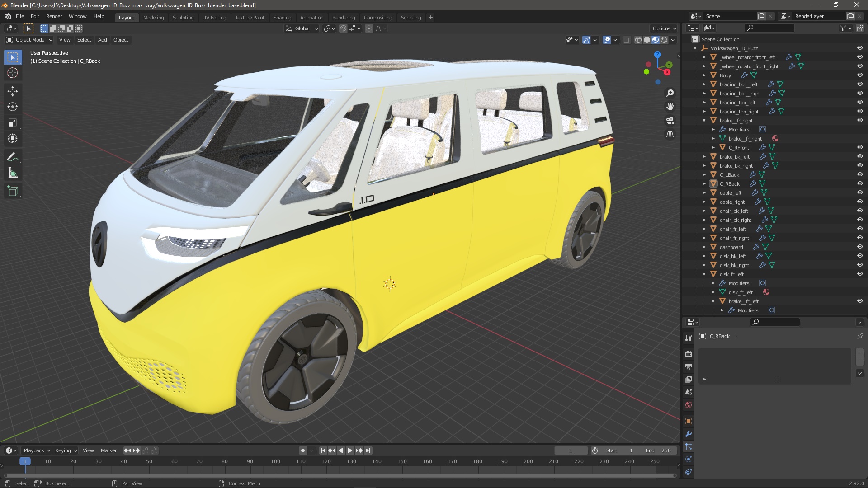The width and height of the screenshot is (868, 488).
Task: Switch to UV Editing workspace tab
Action: click(x=214, y=18)
